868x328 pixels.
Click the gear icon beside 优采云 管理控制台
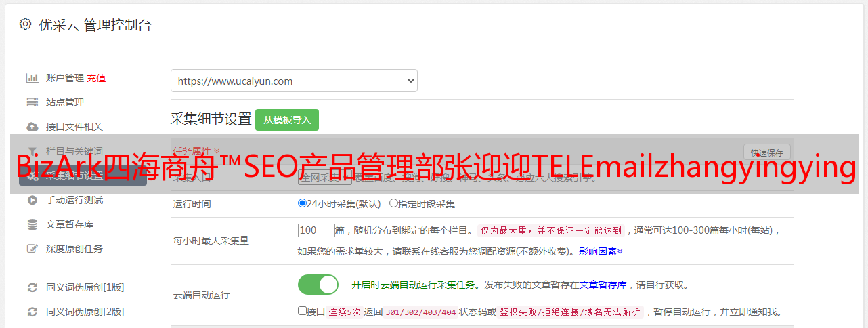tap(25, 24)
